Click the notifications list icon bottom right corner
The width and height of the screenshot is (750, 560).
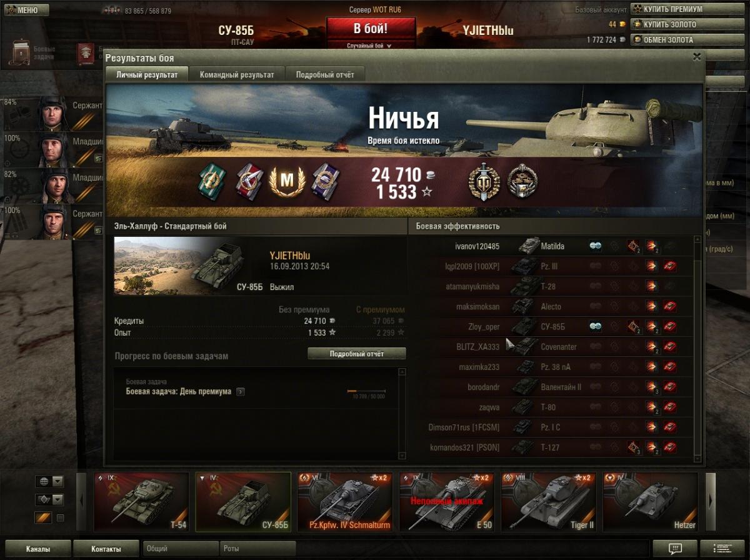(x=722, y=549)
